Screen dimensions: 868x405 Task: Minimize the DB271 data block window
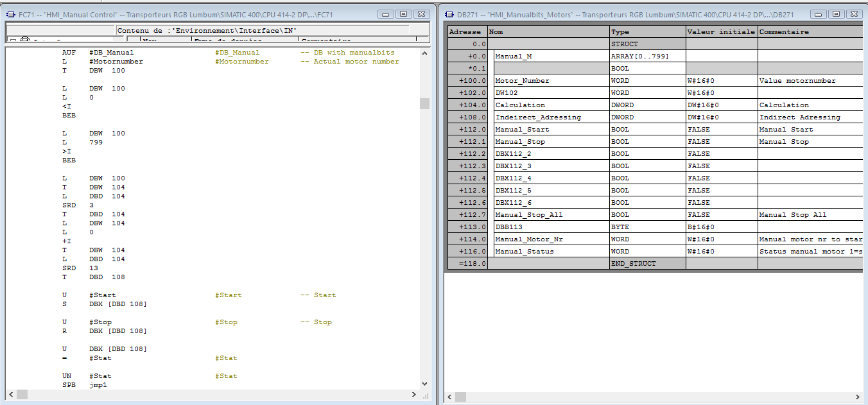(818, 13)
